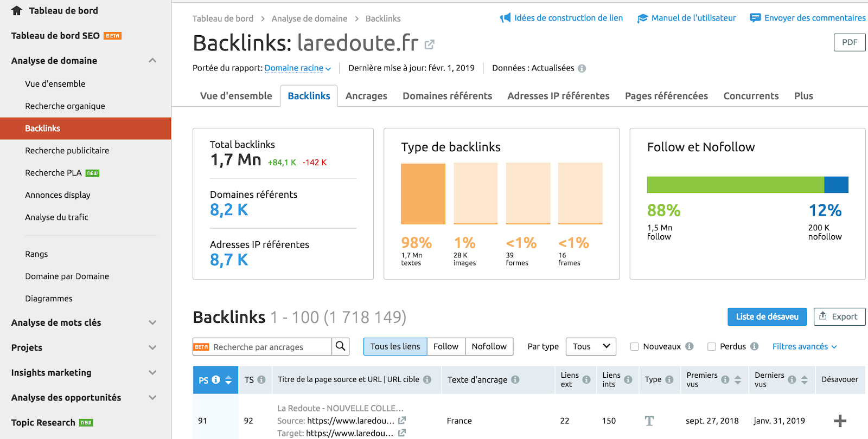The height and width of the screenshot is (439, 868).
Task: Click the info icon in TS column header
Action: coord(261,379)
